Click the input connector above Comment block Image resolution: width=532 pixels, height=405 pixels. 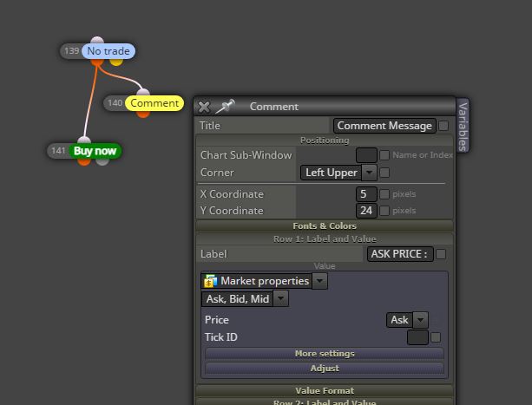[x=143, y=92]
